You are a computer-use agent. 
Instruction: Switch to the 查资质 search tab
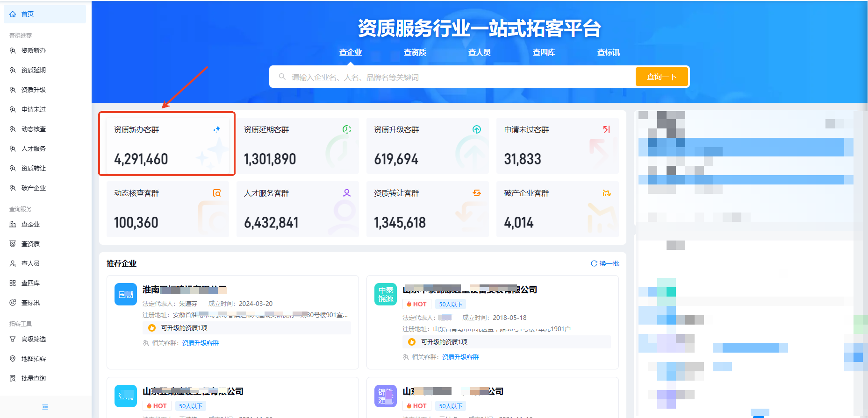coord(415,52)
